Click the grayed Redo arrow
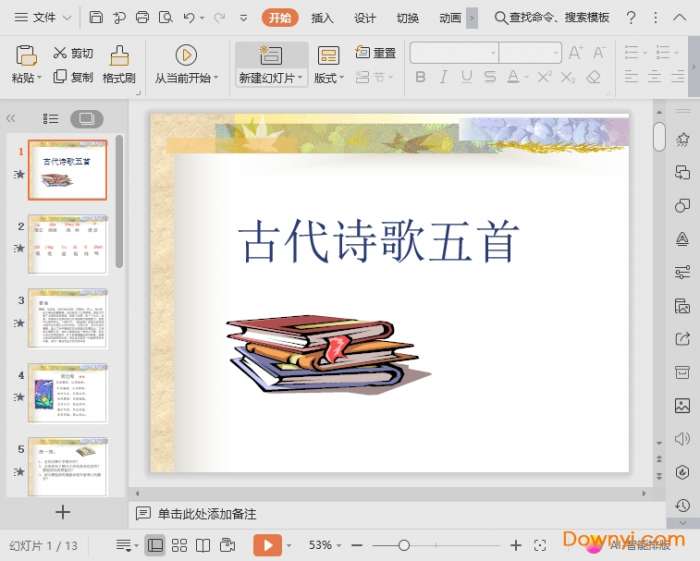This screenshot has height=561, width=700. pyautogui.click(x=219, y=17)
